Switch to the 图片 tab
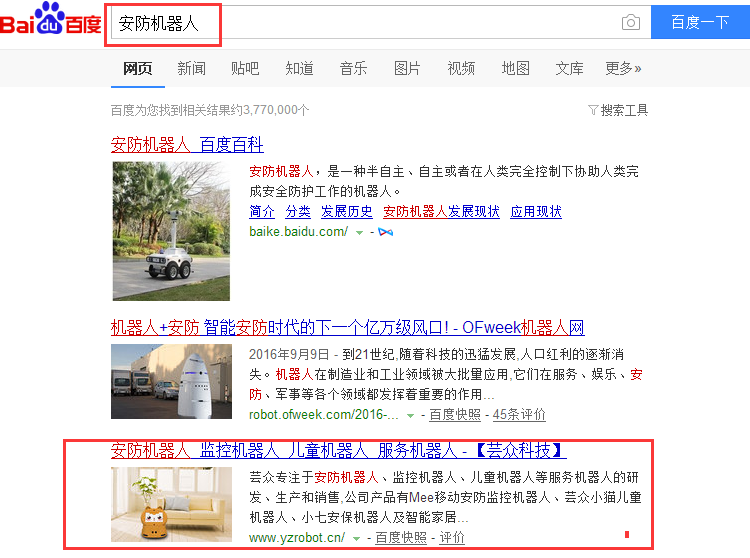The image size is (750, 558). (x=407, y=68)
